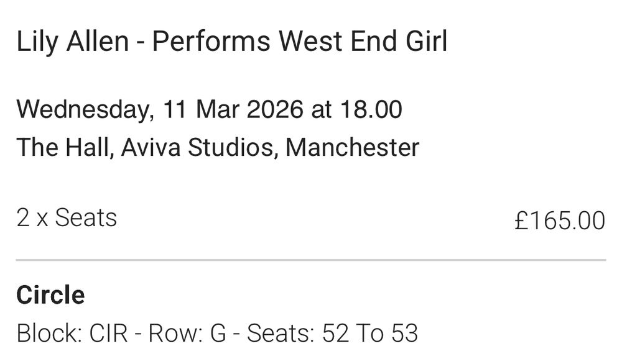
Task: Click the word Allen in title
Action: point(106,42)
